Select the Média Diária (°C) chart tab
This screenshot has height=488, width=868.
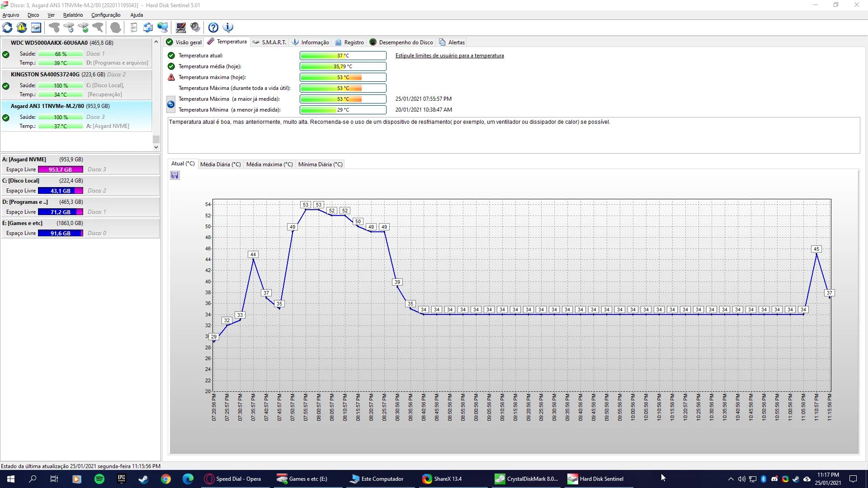220,164
